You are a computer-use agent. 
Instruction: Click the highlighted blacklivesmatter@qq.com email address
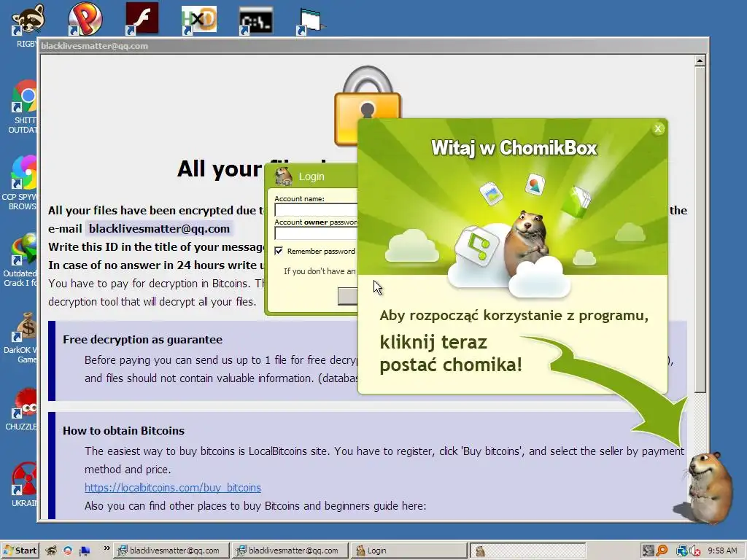(159, 228)
